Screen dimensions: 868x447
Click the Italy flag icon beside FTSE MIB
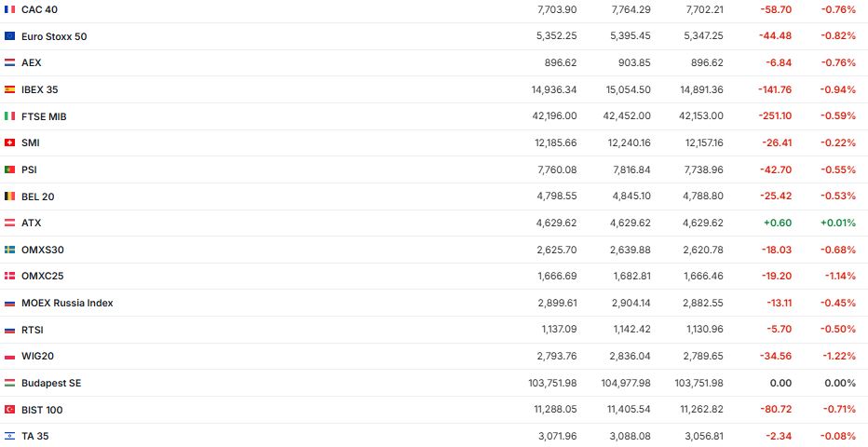9,116
